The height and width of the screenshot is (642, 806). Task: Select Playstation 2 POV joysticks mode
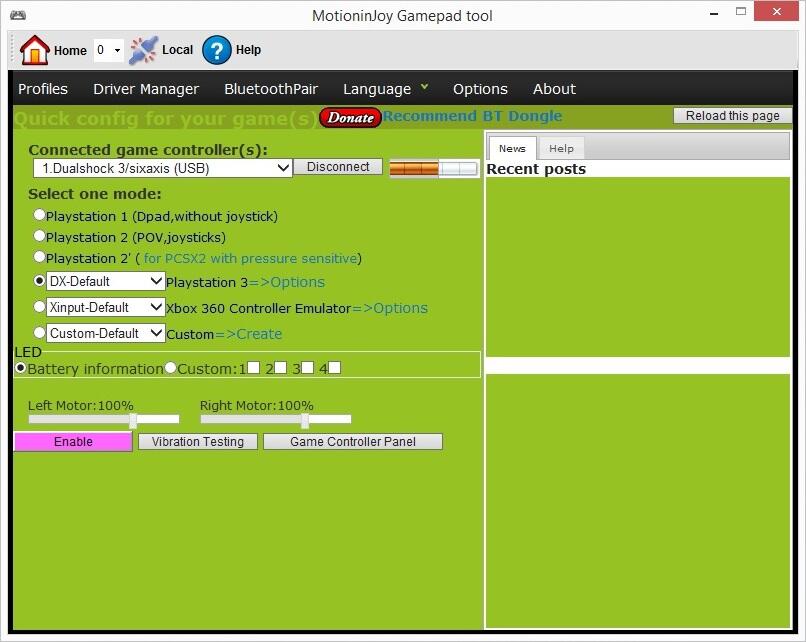point(39,235)
